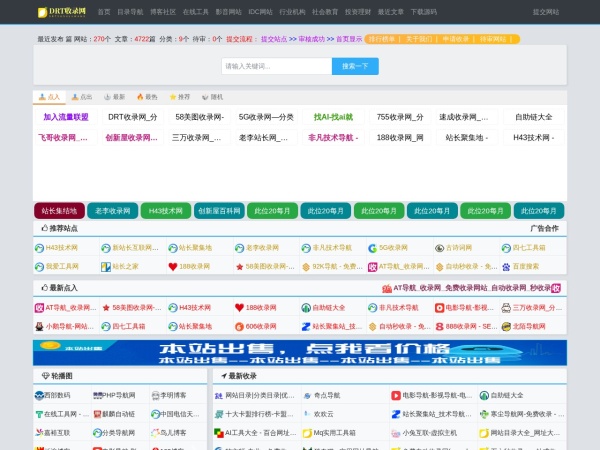The width and height of the screenshot is (600, 450).
Task: Click the 606收录网 orange icon
Action: click(x=240, y=327)
